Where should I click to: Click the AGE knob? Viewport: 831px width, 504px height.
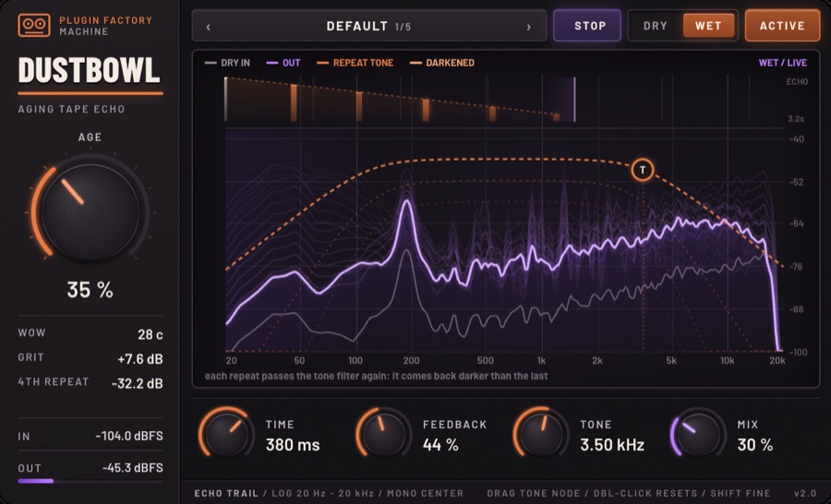coord(90,211)
